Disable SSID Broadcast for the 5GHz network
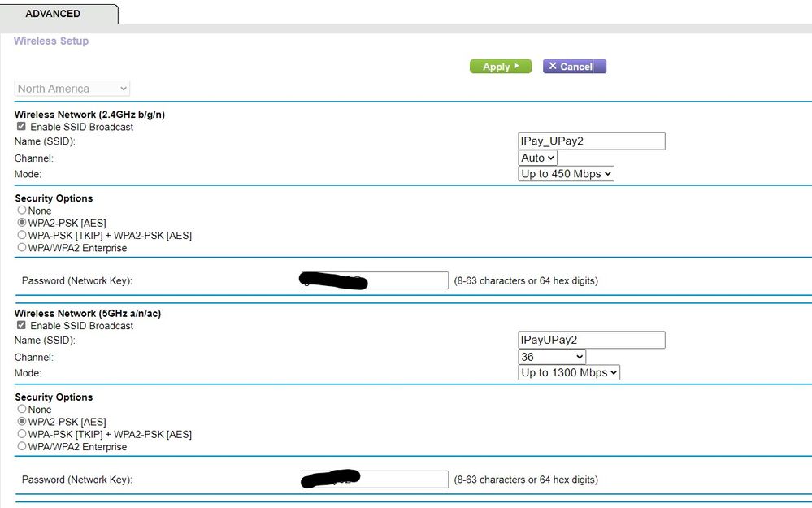 (21, 325)
